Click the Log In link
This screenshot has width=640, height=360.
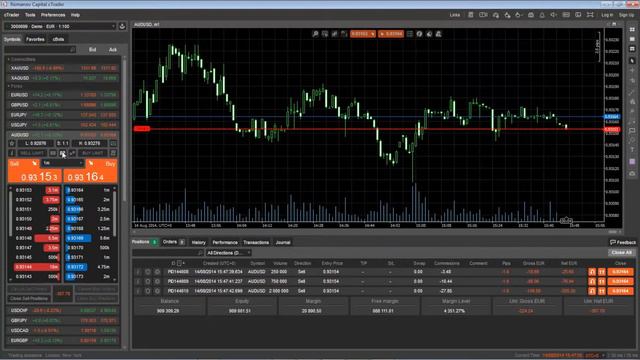coord(607,15)
